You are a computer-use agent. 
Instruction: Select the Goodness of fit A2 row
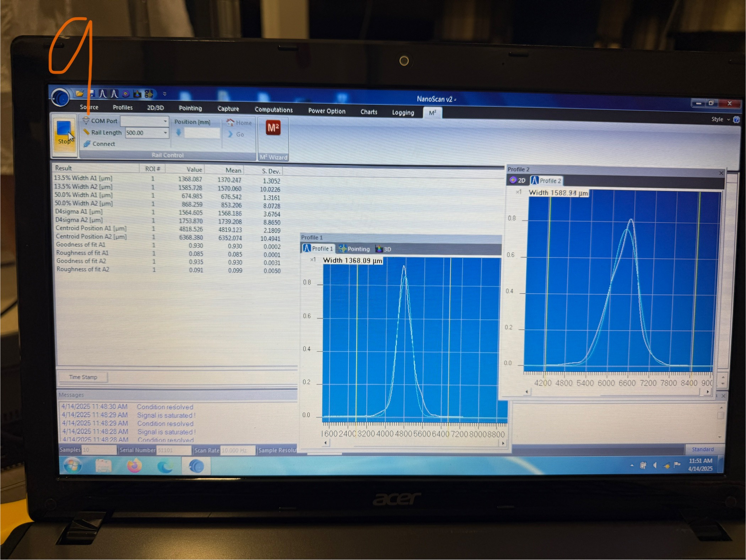pyautogui.click(x=169, y=262)
